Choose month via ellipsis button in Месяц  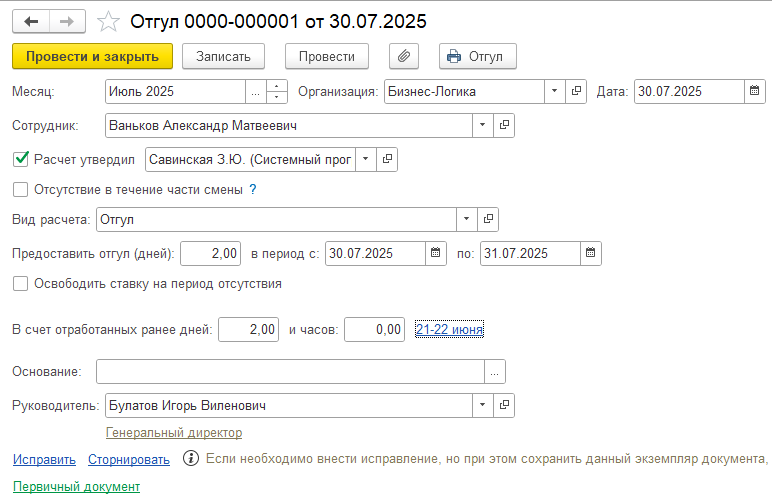(256, 91)
